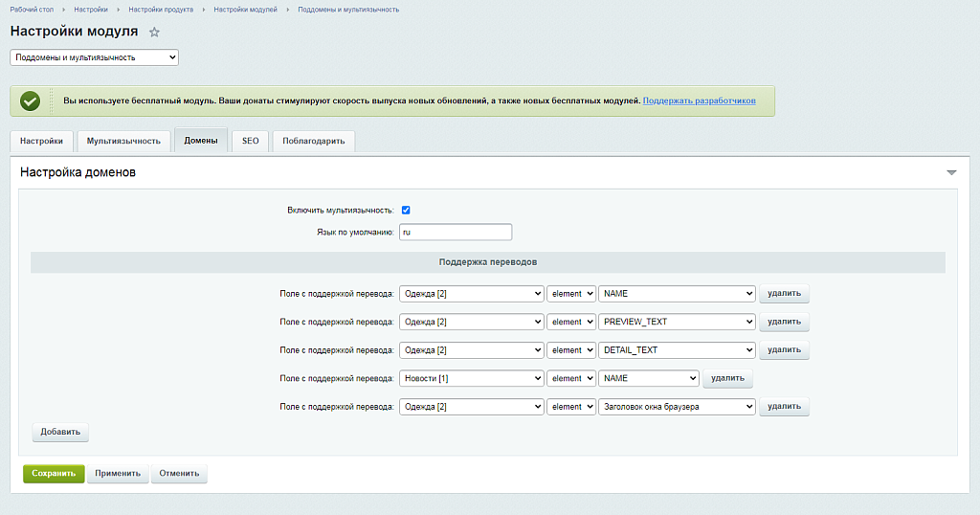Image resolution: width=980 pixels, height=515 pixels.
Task: Click Добавить to add a translation field
Action: coord(60,432)
